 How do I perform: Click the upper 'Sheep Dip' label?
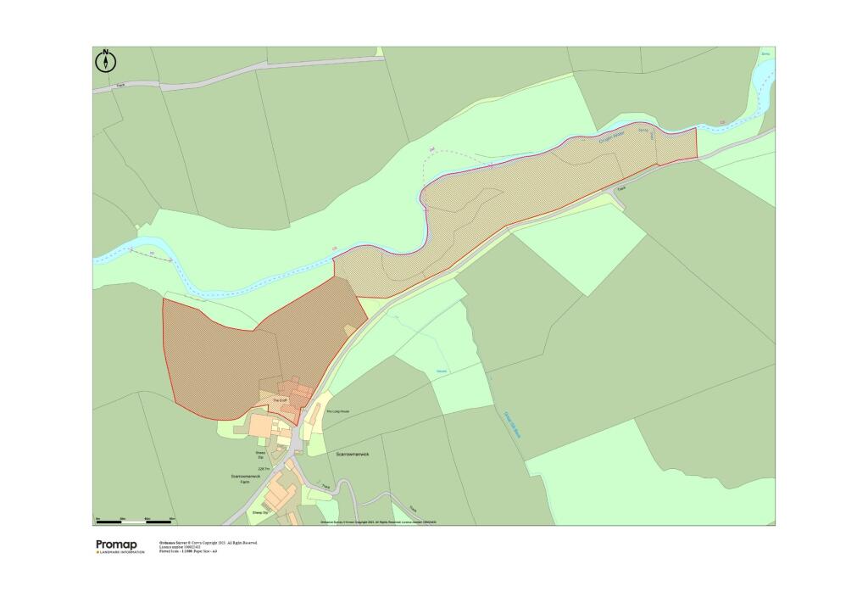click(261, 455)
